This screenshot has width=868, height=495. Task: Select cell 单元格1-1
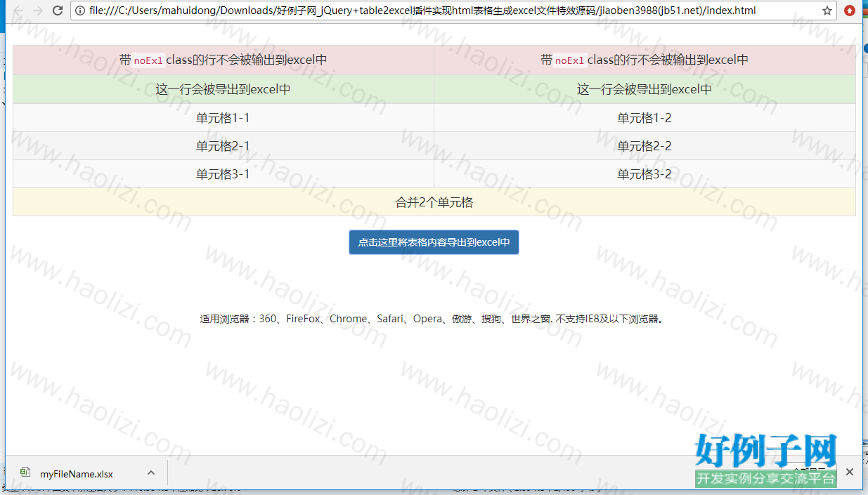(224, 118)
